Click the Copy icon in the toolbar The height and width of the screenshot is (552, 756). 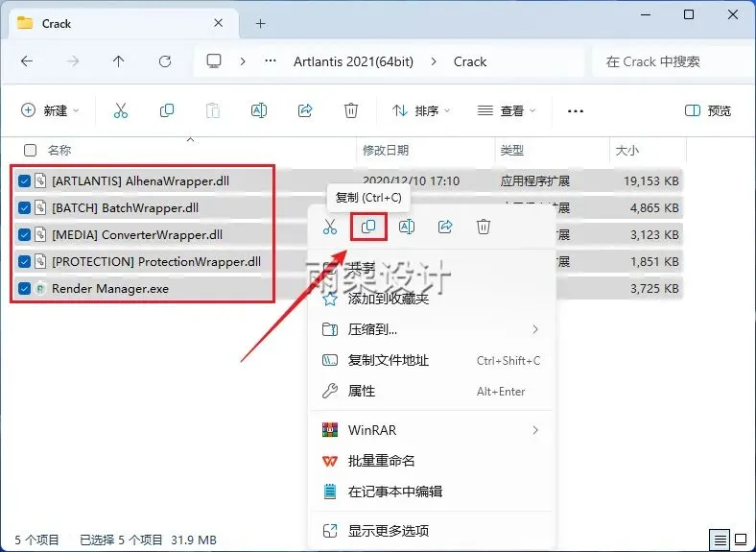[167, 110]
